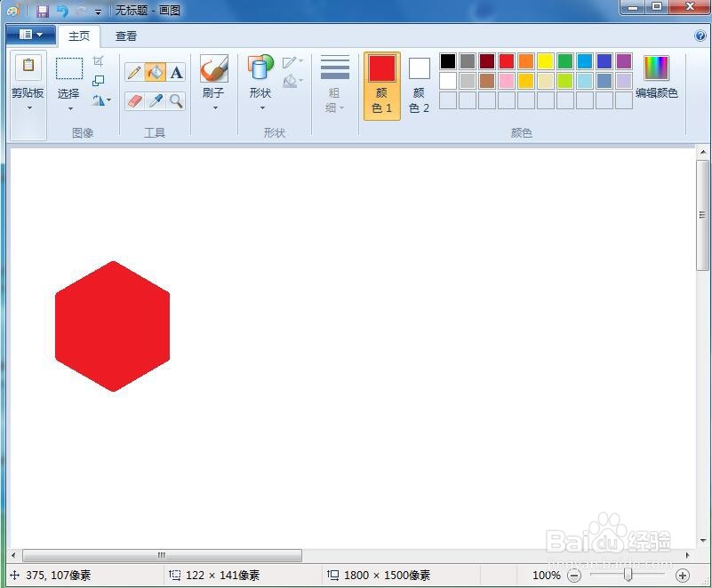
Task: Select the Magnifier tool
Action: [x=176, y=100]
